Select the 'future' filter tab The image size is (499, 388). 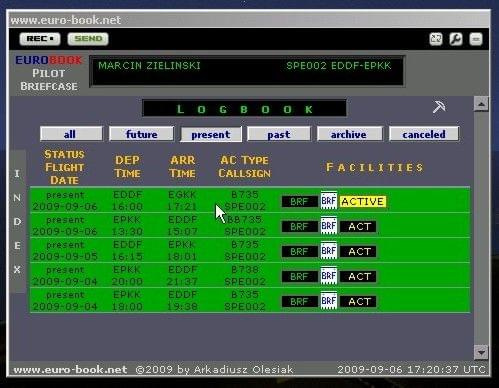tap(142, 134)
